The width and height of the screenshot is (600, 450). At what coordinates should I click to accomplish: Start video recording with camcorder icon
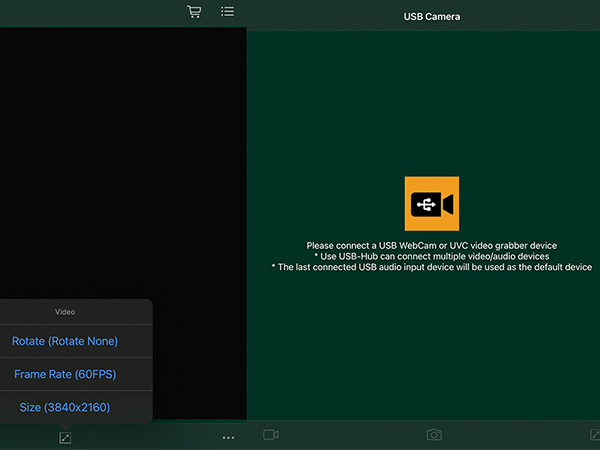pyautogui.click(x=270, y=435)
